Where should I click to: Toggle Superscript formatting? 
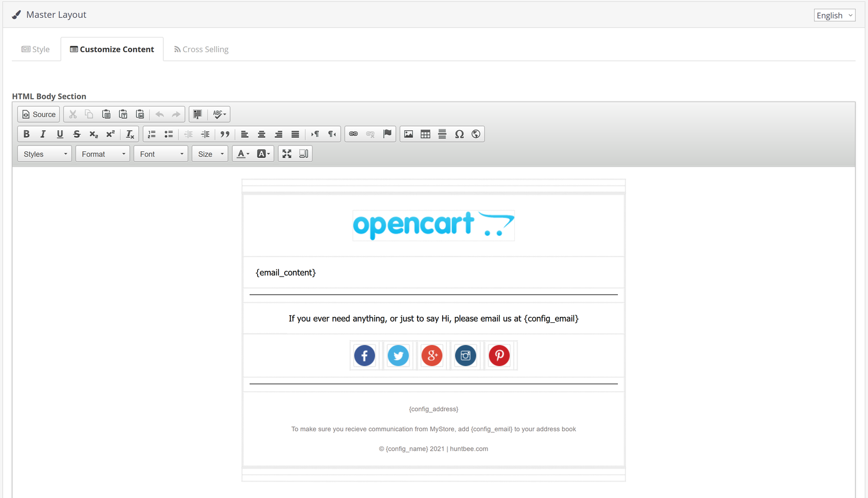(110, 134)
